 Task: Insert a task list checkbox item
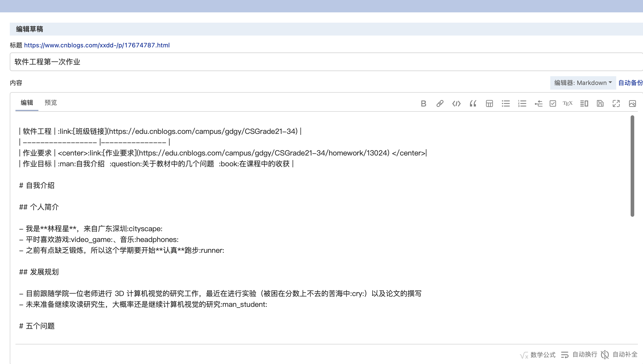click(553, 103)
